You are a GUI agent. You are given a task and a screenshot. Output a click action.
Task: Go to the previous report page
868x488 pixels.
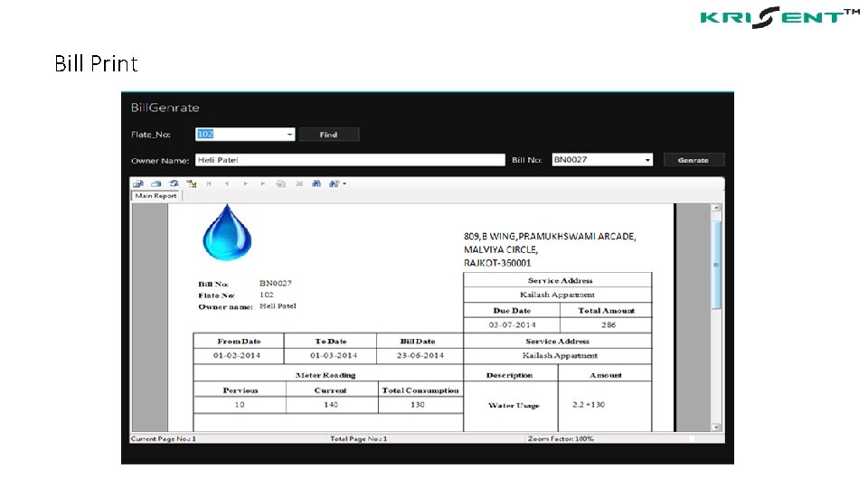point(227,183)
